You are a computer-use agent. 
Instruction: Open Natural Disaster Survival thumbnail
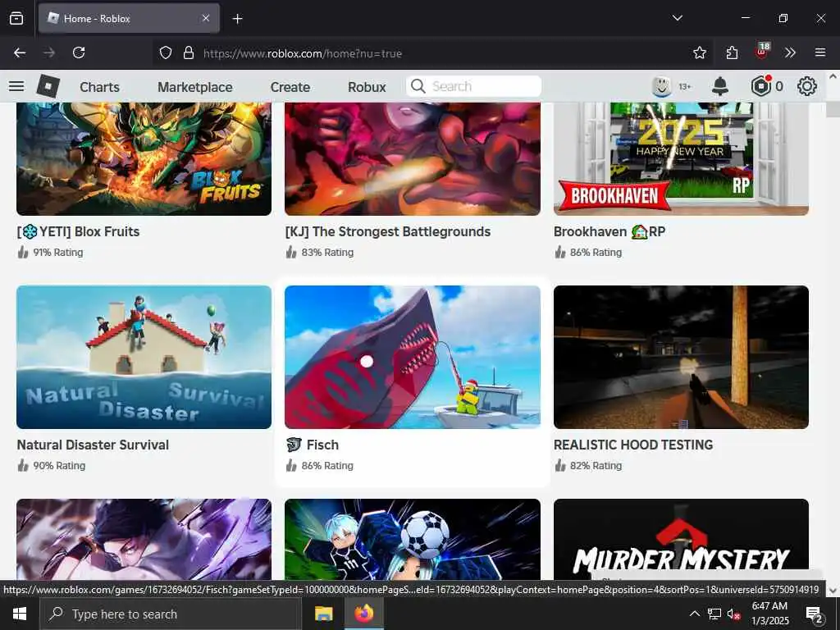(x=144, y=357)
